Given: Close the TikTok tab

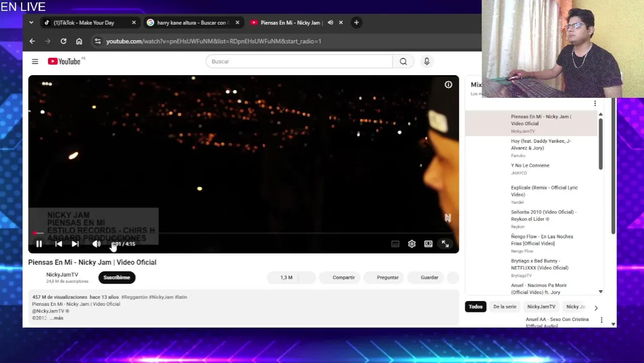Looking at the screenshot, I should point(134,23).
